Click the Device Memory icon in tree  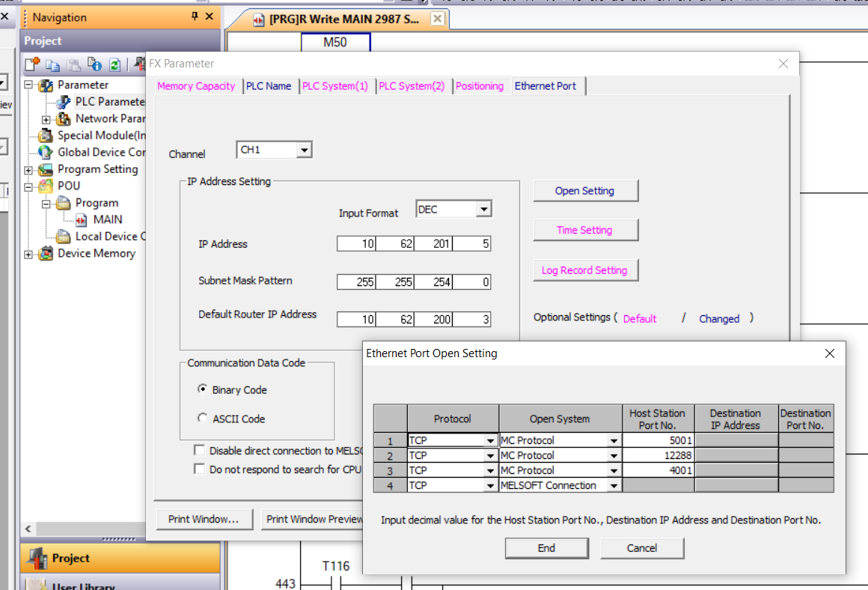click(46, 253)
